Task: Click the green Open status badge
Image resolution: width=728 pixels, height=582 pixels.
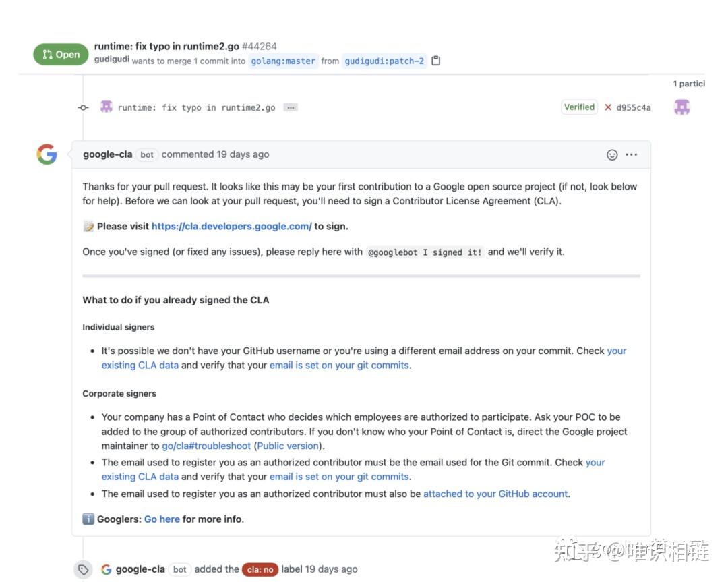Action: coord(61,55)
